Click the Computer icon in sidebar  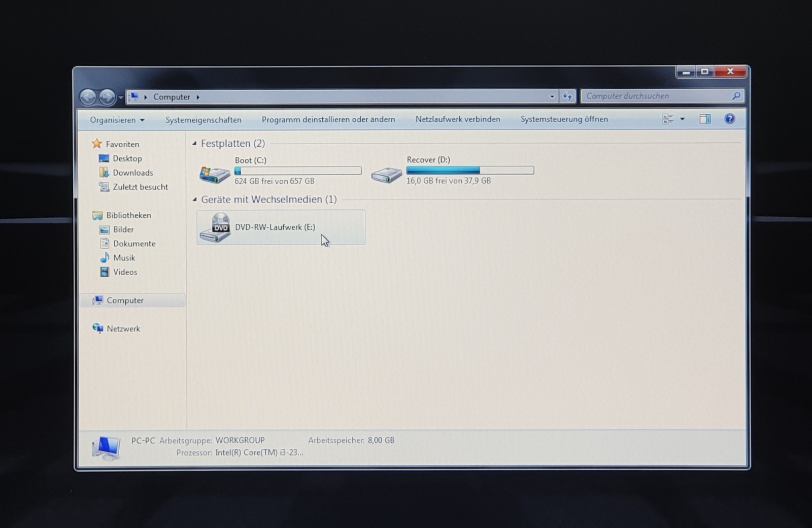click(98, 300)
